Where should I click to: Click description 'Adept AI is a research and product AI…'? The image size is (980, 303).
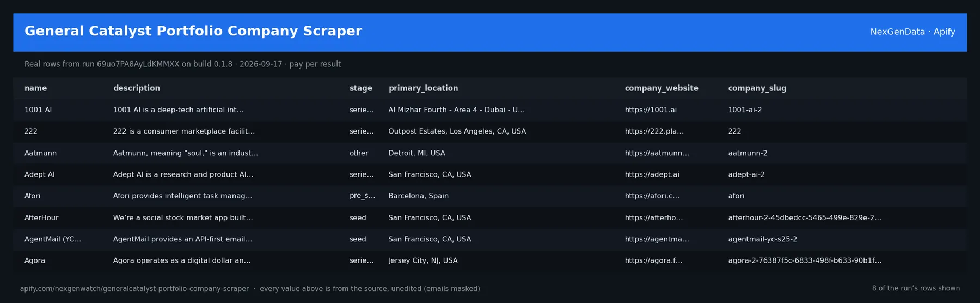[x=183, y=174]
